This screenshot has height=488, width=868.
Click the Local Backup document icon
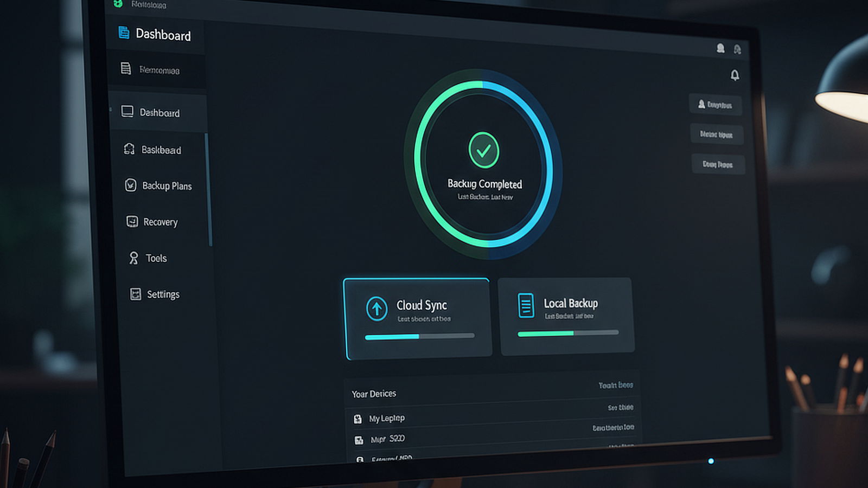coord(526,305)
